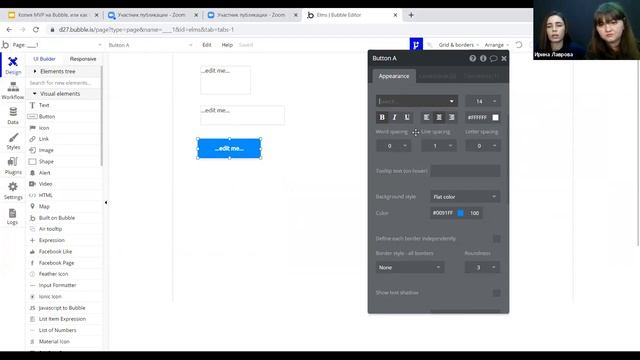Enable define each border independently checkbox

pos(496,239)
